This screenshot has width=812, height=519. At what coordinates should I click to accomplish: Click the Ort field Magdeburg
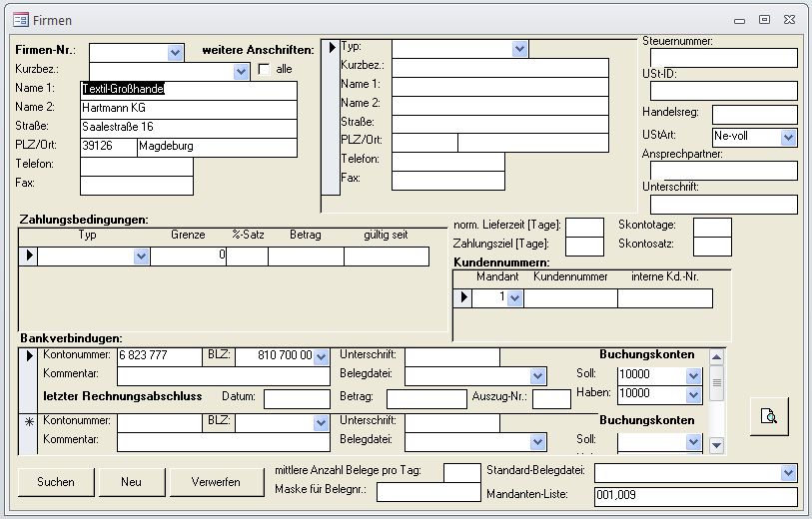pos(218,148)
